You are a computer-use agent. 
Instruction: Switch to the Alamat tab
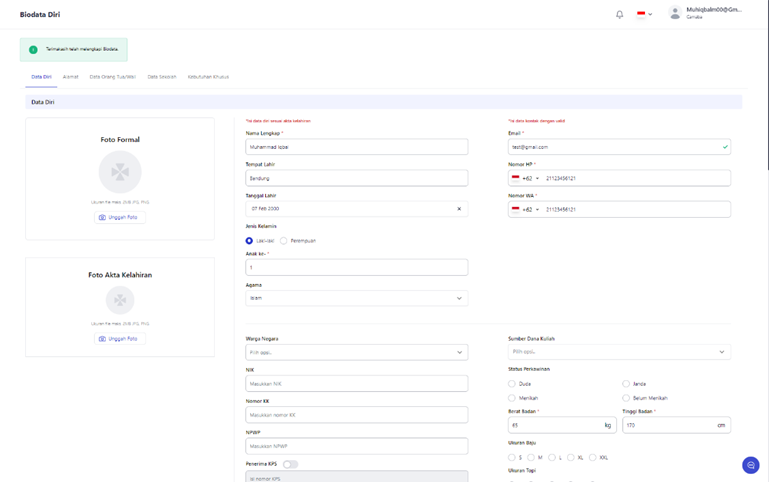click(x=71, y=77)
